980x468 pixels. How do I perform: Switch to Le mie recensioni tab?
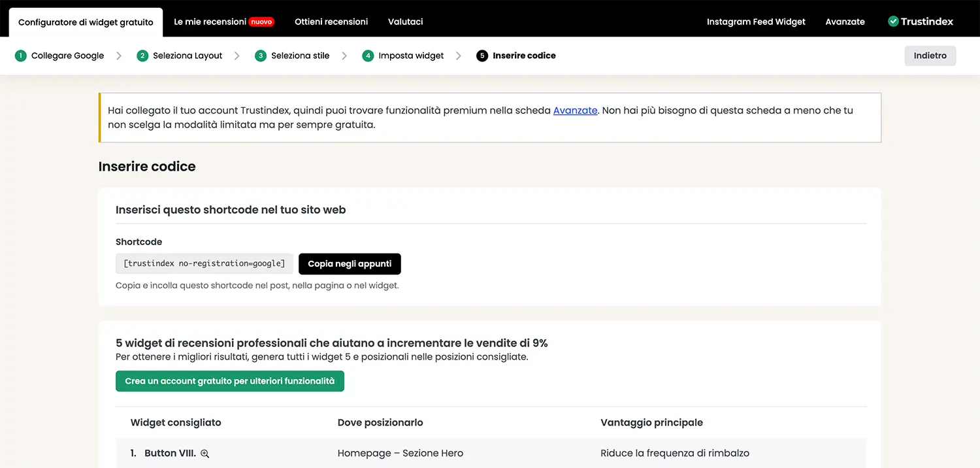(210, 22)
